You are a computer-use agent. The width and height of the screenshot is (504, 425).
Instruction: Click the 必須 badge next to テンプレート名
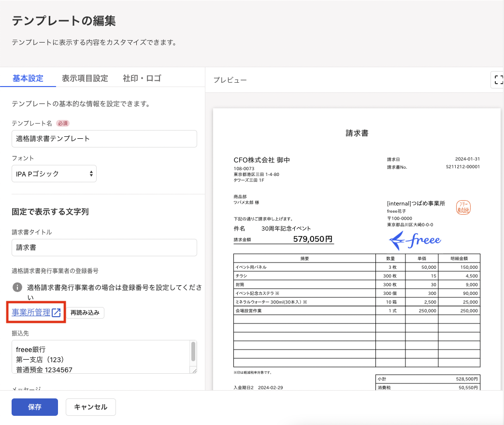point(63,123)
